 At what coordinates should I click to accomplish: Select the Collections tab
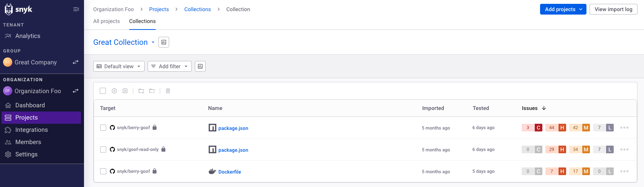coord(142,21)
